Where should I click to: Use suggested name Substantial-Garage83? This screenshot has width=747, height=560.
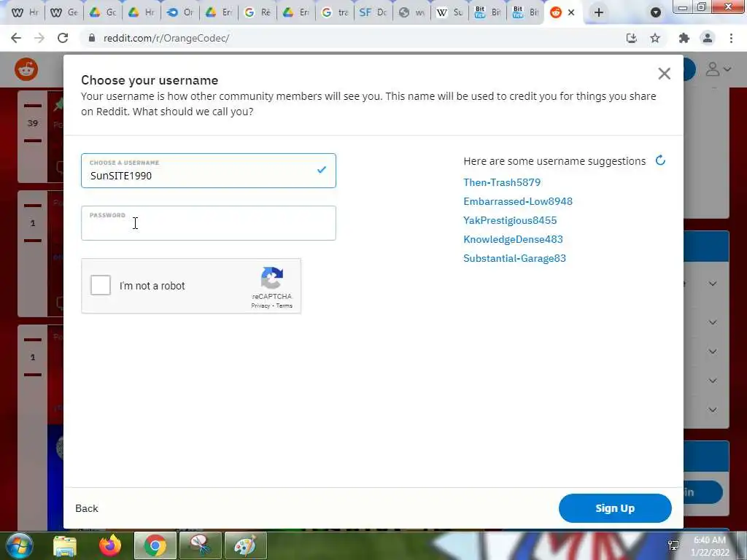(x=514, y=259)
